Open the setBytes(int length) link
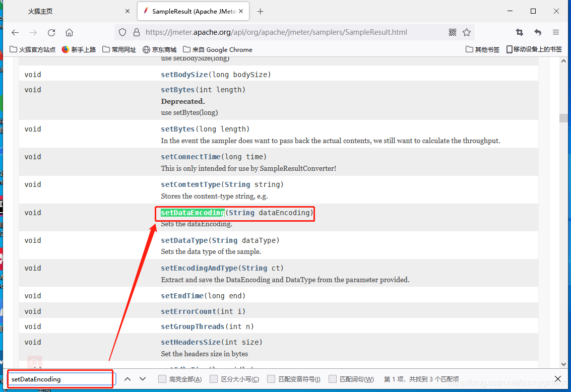Viewport: 571px width, 392px height. click(178, 90)
